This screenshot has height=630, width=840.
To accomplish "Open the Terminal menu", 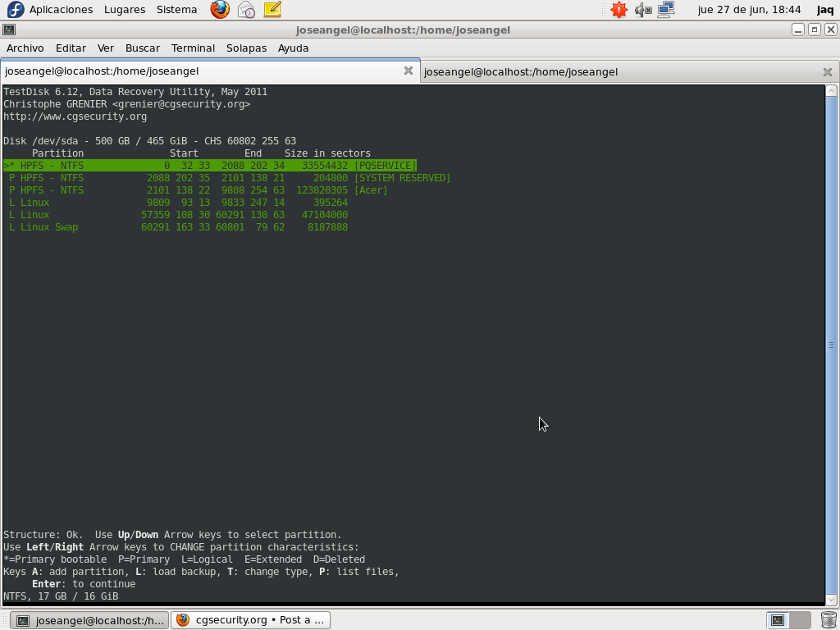I will click(193, 48).
